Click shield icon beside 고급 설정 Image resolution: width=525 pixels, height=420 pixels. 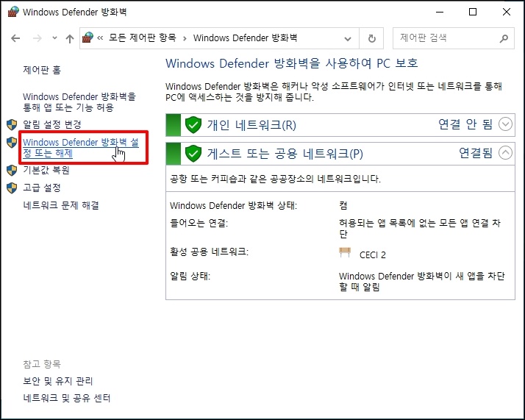point(12,188)
